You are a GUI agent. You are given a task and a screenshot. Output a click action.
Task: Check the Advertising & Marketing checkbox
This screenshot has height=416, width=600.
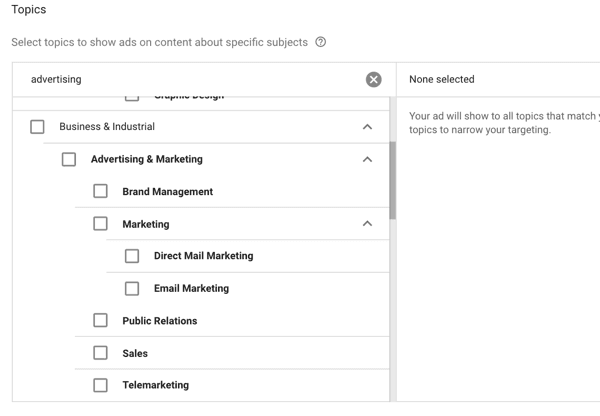(69, 159)
